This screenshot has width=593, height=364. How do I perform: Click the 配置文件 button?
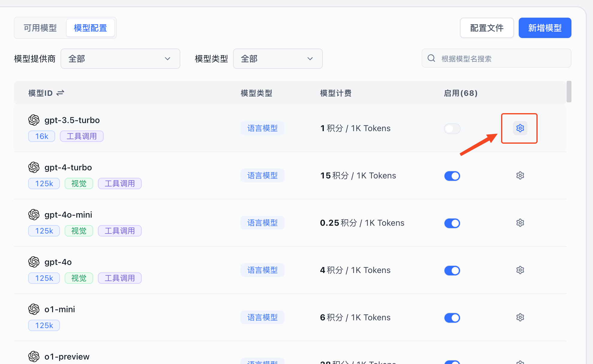pyautogui.click(x=487, y=28)
